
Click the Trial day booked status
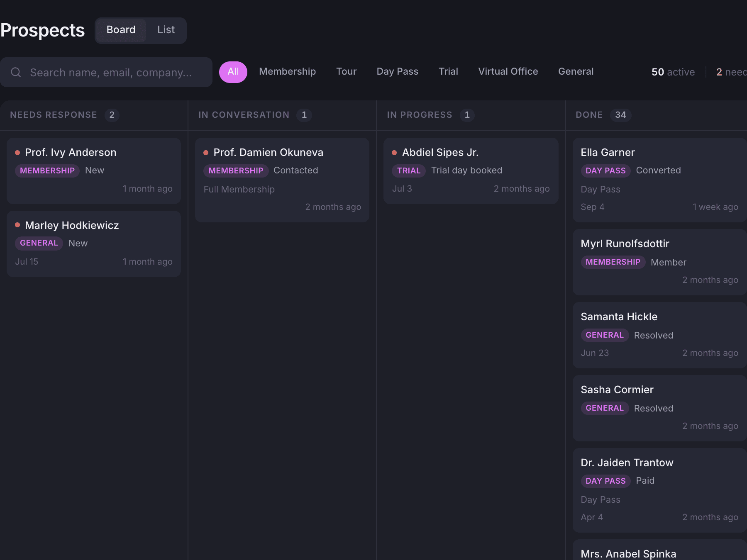pyautogui.click(x=466, y=170)
